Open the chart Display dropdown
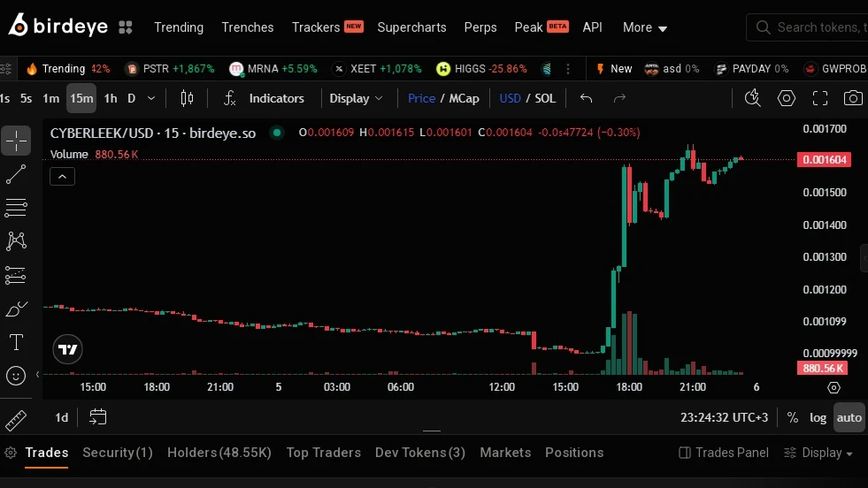 pyautogui.click(x=356, y=98)
